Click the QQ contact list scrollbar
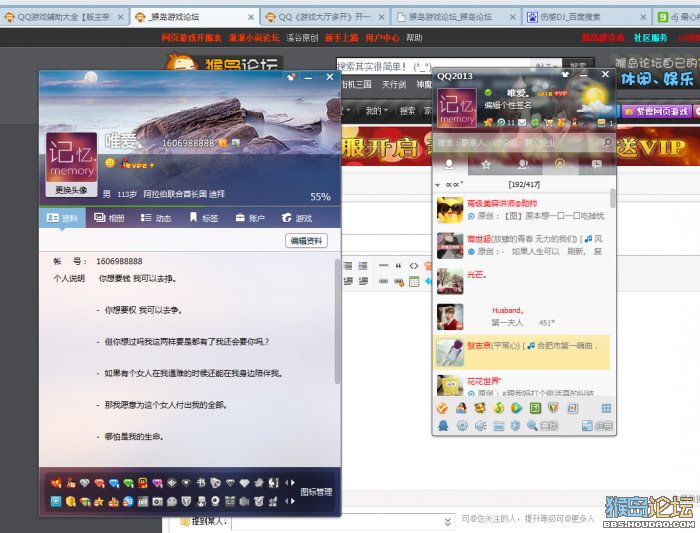 click(x=612, y=198)
